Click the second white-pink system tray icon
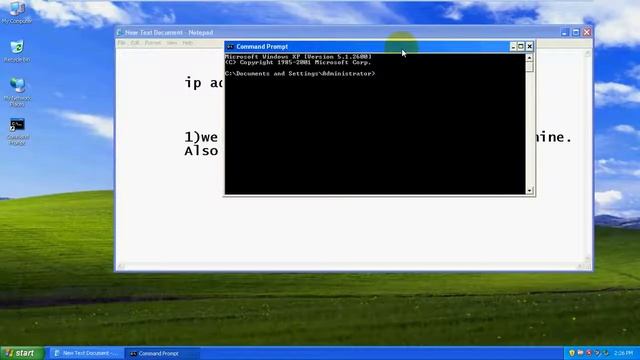The height and width of the screenshot is (360, 640). pyautogui.click(x=580, y=353)
